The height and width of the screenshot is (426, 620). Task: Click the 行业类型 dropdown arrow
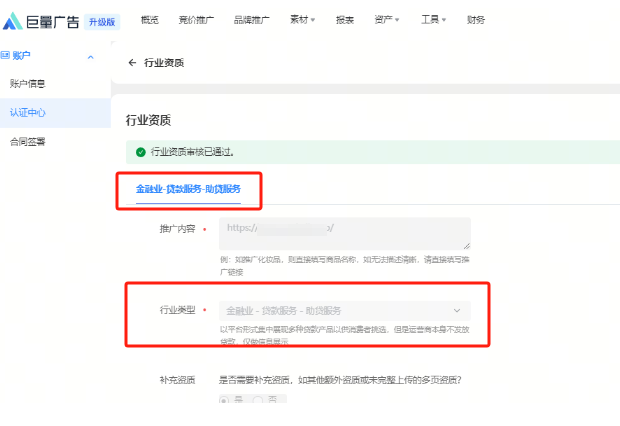pyautogui.click(x=457, y=311)
